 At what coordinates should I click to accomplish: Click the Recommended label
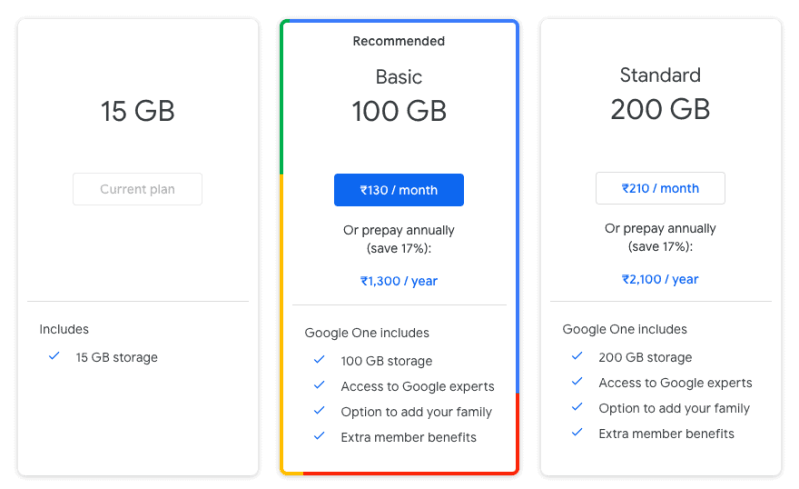coord(399,41)
